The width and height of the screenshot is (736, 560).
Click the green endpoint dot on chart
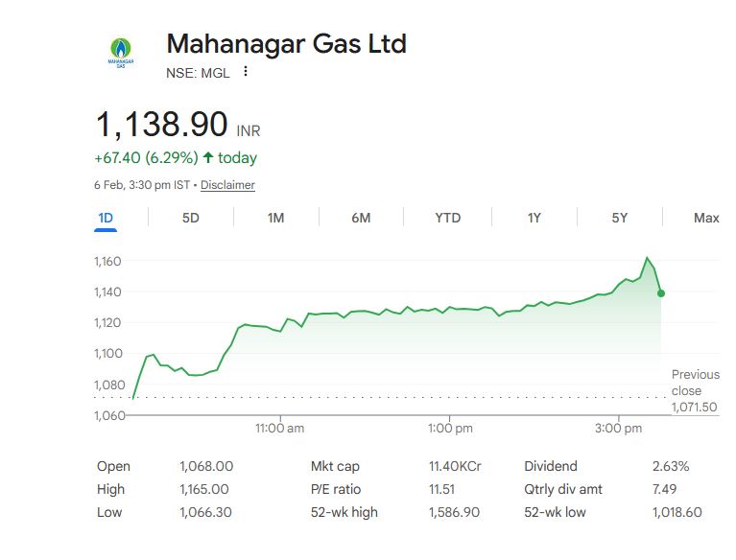tap(660, 293)
